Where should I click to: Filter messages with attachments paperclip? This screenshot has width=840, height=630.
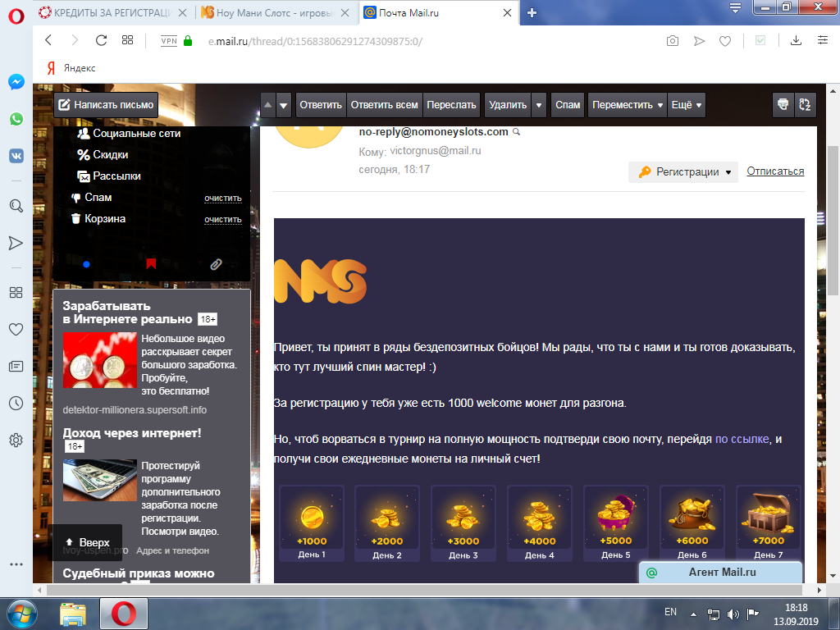coord(216,264)
